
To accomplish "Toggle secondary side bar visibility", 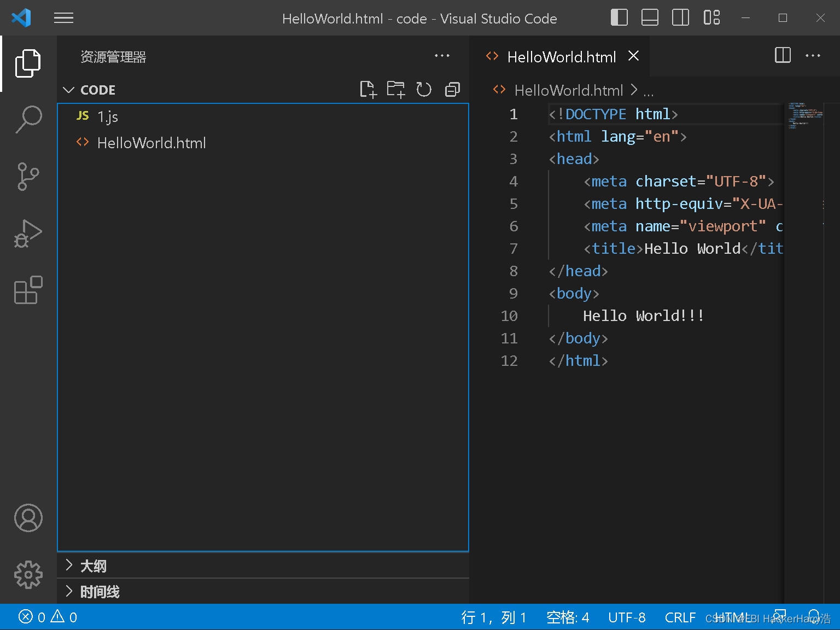I will click(680, 17).
